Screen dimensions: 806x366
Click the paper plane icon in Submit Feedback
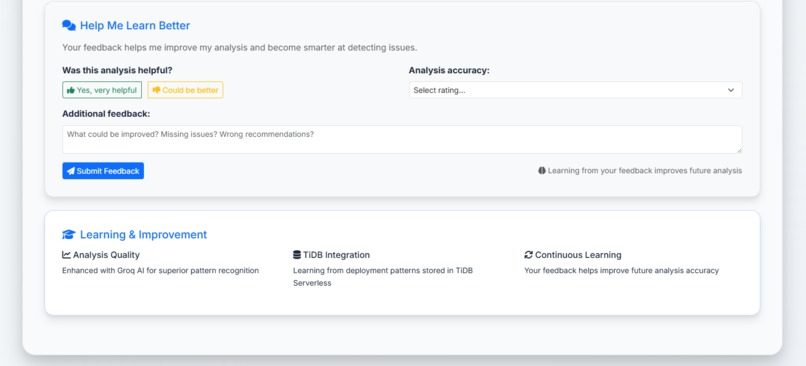pyautogui.click(x=71, y=171)
